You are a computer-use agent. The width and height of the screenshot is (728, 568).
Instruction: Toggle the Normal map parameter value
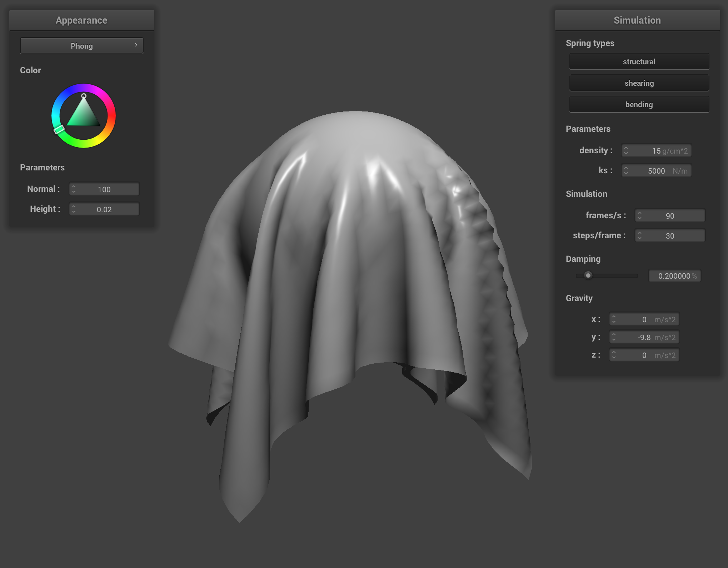pos(74,189)
